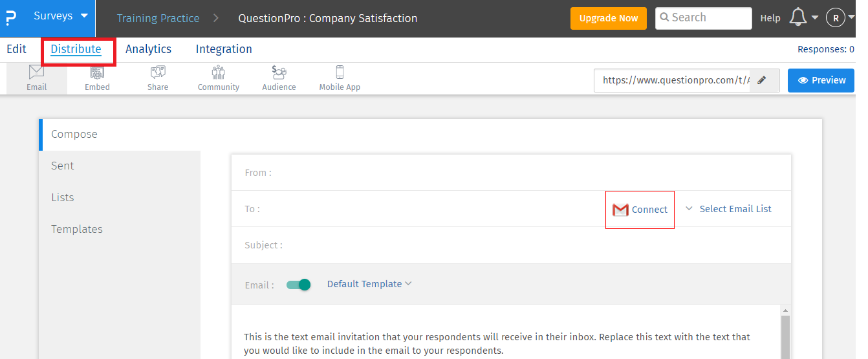
Task: Click the pencil icon to edit the survey URL
Action: [762, 80]
